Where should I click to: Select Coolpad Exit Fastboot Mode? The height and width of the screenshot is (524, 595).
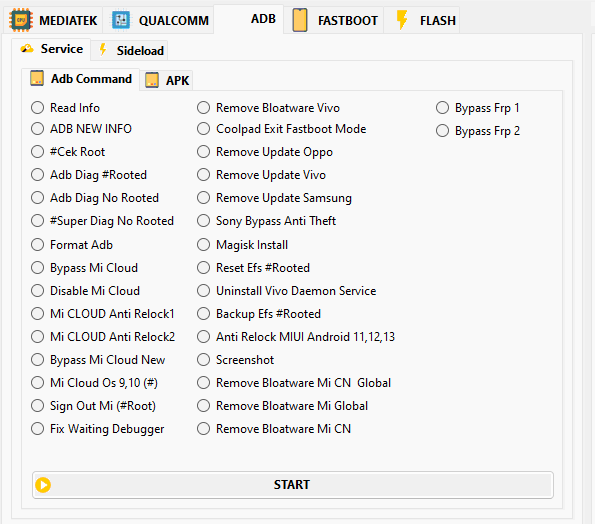tap(282, 129)
